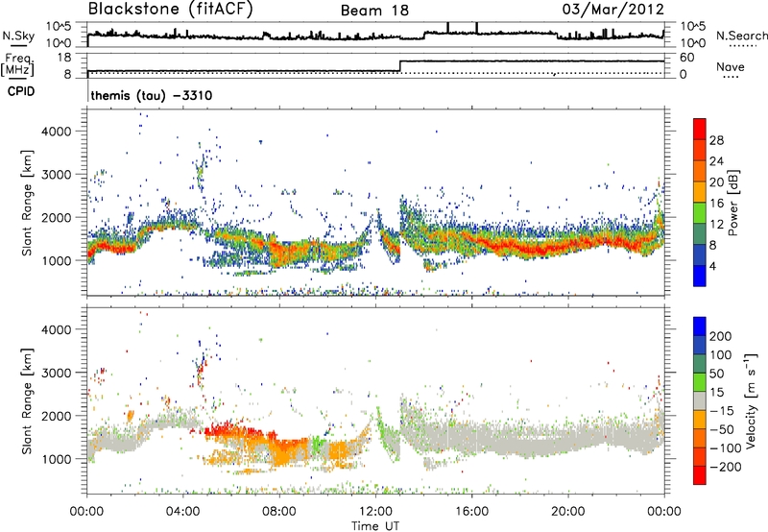Click the power colorbar value 4
This screenshot has height=532, width=768.
(x=712, y=266)
